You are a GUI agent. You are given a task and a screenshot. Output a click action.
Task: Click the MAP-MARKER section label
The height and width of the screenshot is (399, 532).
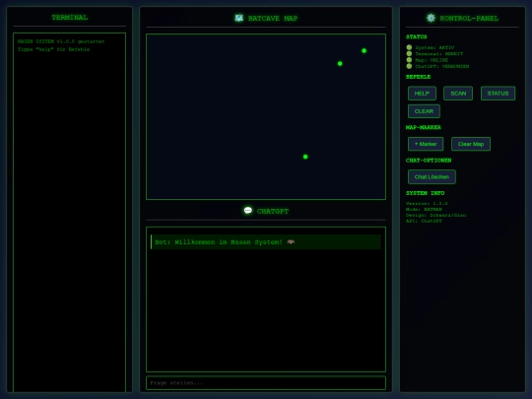(x=423, y=127)
